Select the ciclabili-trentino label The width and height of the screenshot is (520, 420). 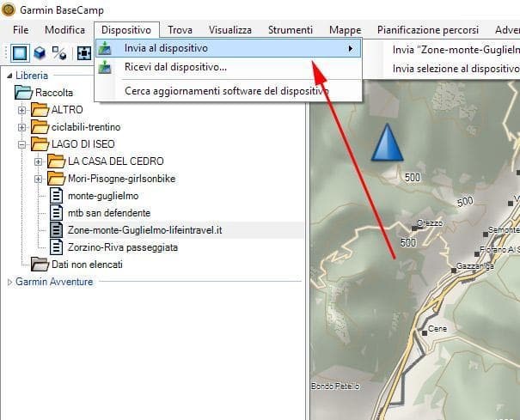[86, 127]
